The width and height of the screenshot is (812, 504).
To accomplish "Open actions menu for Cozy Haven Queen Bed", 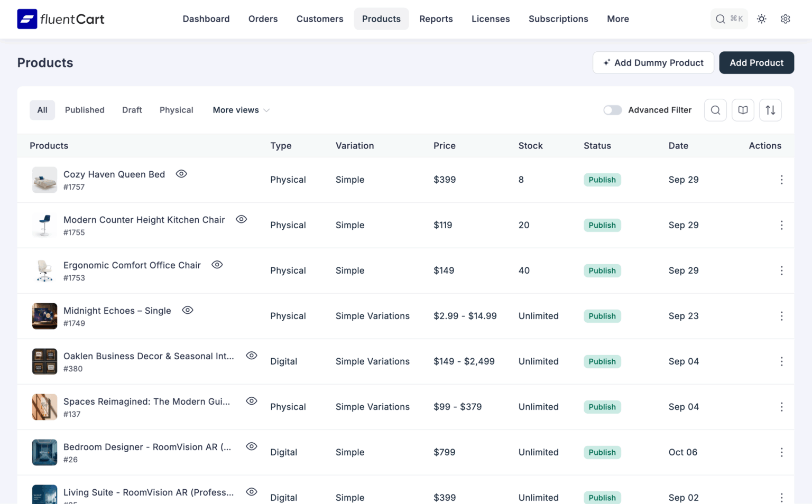I will pyautogui.click(x=781, y=180).
